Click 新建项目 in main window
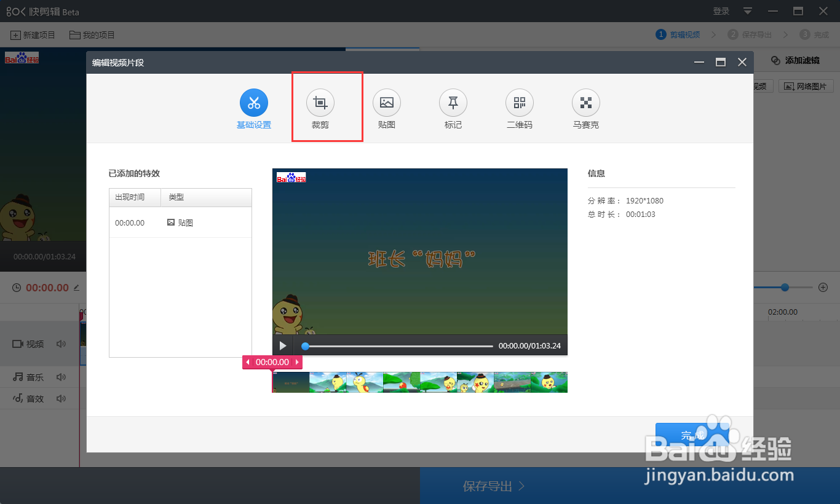 tap(33, 35)
